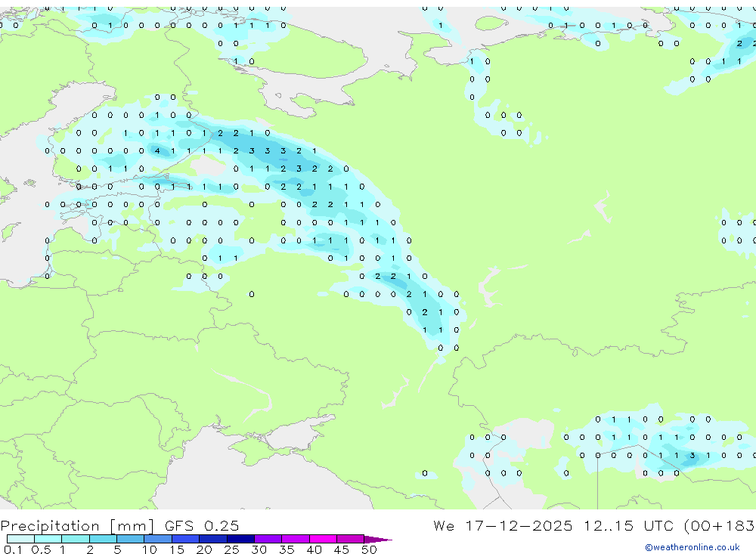Click the "12..15 UTC" time text
Screen dimensions: 756x554
pos(629,525)
